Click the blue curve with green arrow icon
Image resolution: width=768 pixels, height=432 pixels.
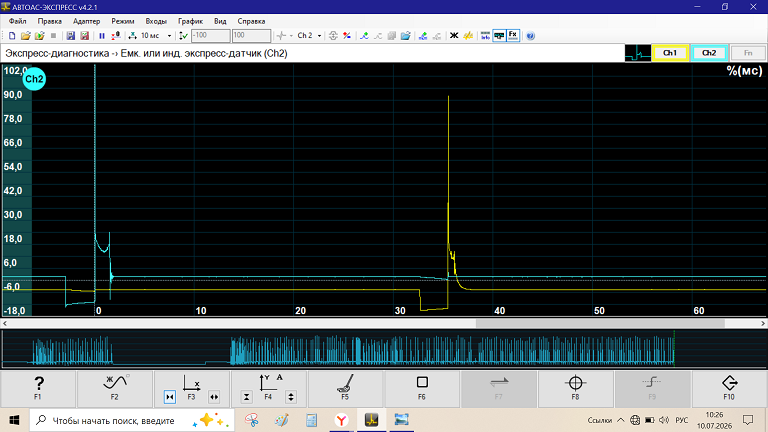364,36
